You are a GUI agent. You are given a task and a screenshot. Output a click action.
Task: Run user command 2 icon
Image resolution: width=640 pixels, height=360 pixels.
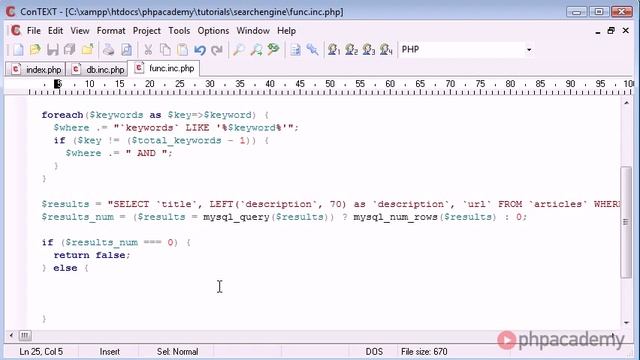click(x=351, y=50)
